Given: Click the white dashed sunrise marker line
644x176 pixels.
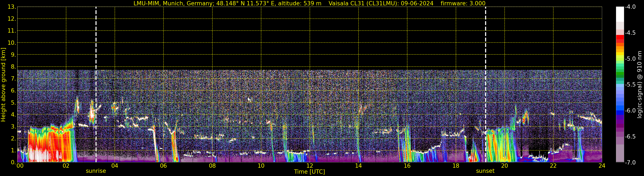Looking at the screenshot, I should [x=96, y=85].
